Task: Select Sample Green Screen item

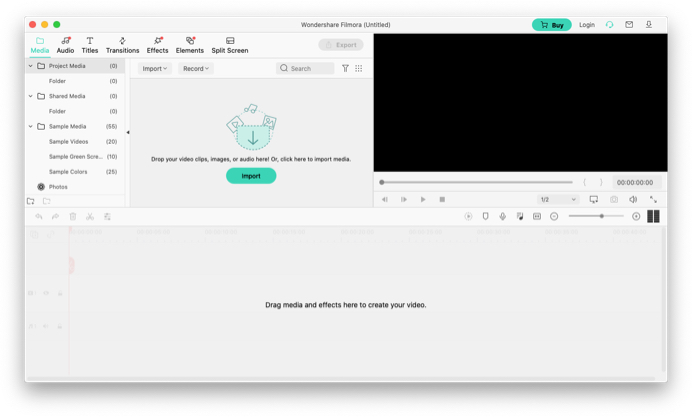Action: coord(75,157)
